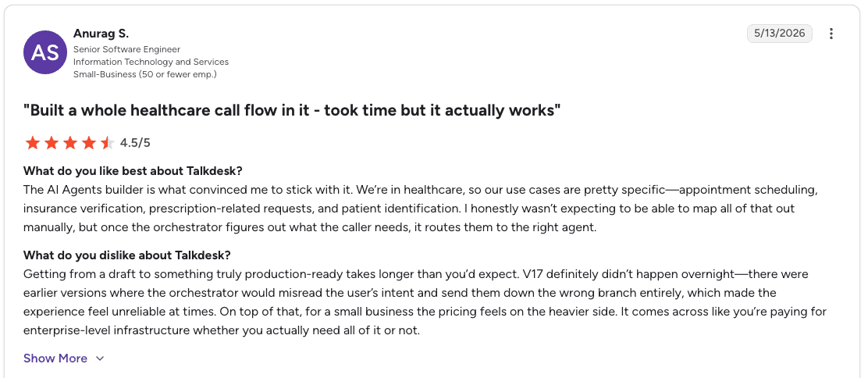
Task: Click 'What do you dislike' heading
Action: point(126,255)
